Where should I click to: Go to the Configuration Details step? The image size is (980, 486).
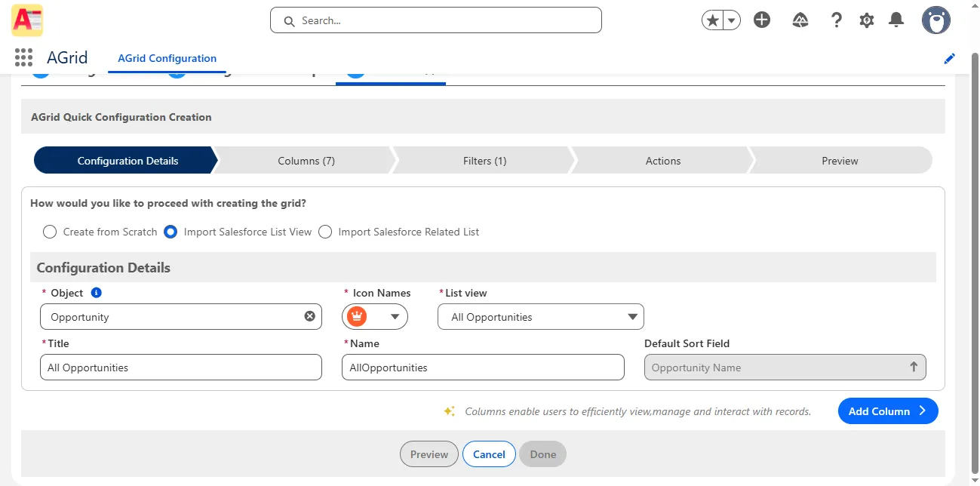pyautogui.click(x=126, y=161)
